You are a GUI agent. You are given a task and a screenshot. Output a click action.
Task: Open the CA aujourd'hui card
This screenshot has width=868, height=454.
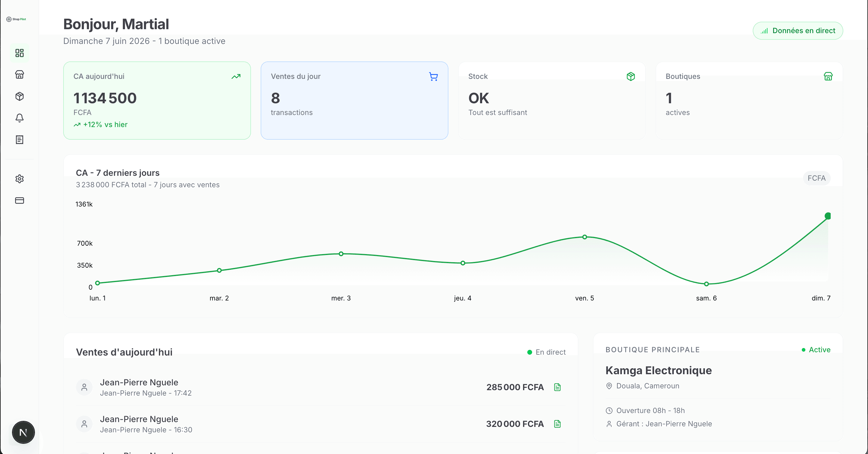pyautogui.click(x=157, y=101)
